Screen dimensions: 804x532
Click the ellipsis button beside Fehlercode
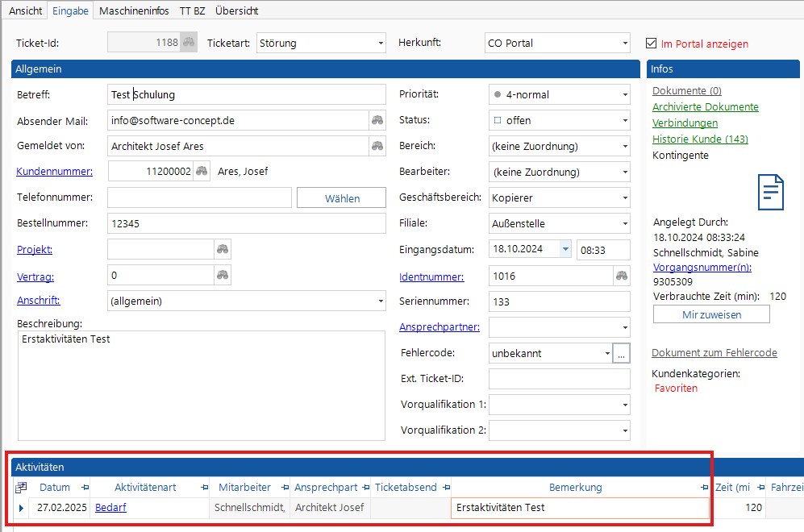pos(621,353)
